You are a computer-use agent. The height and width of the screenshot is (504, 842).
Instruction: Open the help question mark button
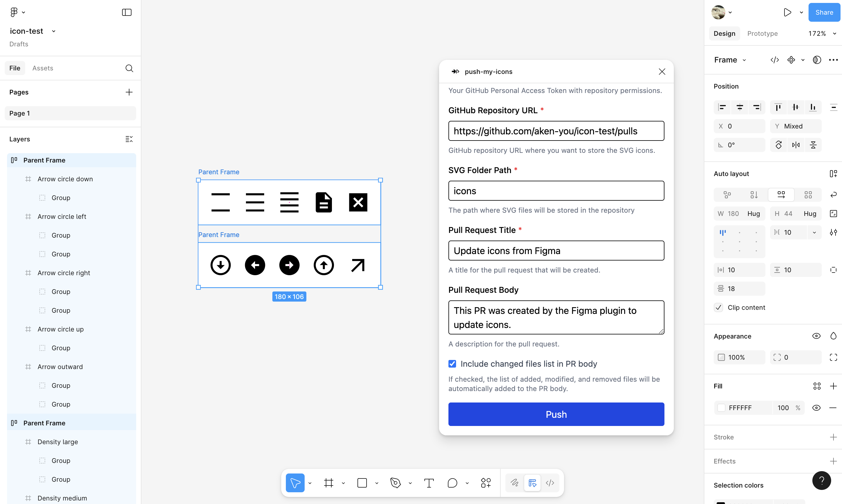[x=821, y=480]
